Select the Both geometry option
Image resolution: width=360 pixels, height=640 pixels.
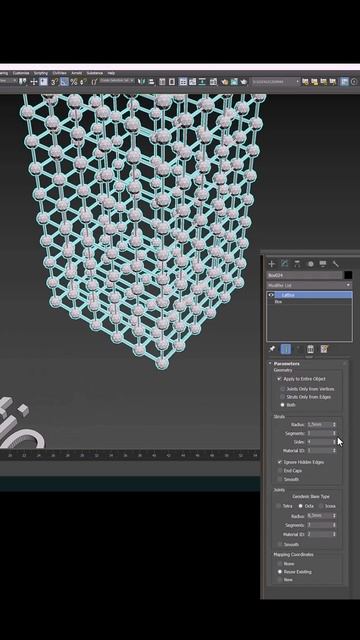[282, 405]
